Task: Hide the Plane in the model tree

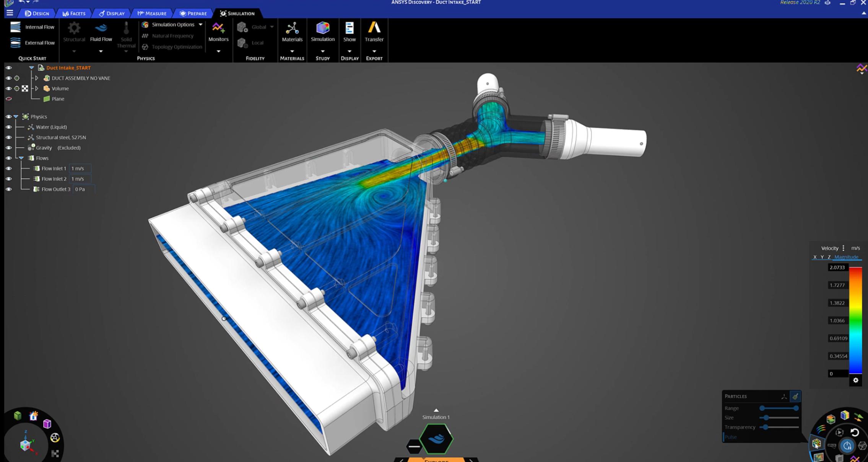Action: click(x=8, y=98)
